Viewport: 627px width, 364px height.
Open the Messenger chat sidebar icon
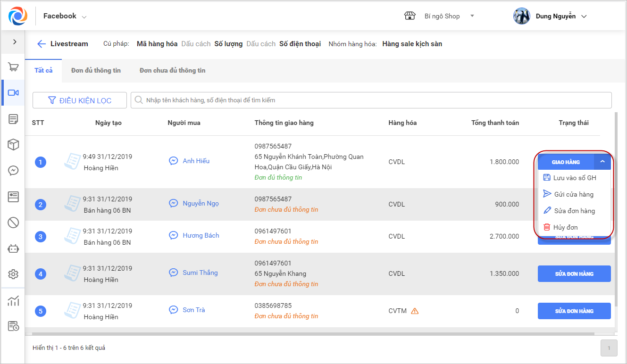[13, 170]
